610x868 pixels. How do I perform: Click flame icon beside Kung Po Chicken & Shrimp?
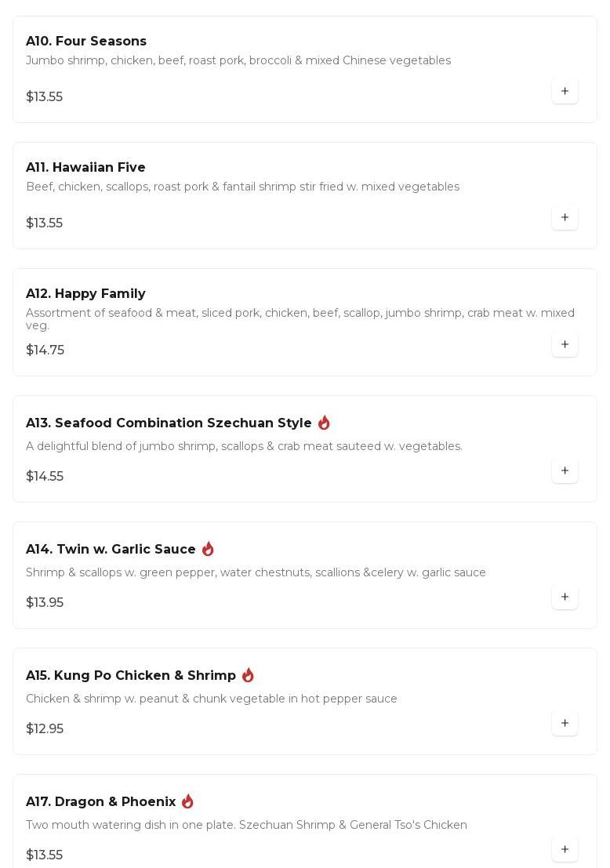(248, 675)
